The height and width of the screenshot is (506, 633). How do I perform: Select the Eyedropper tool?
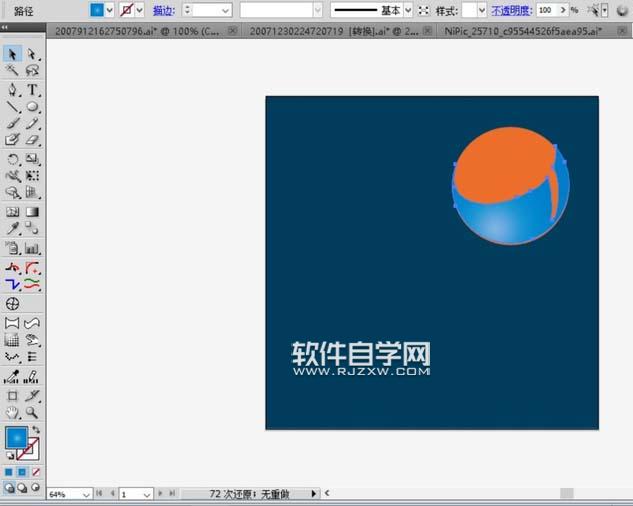click(x=12, y=229)
